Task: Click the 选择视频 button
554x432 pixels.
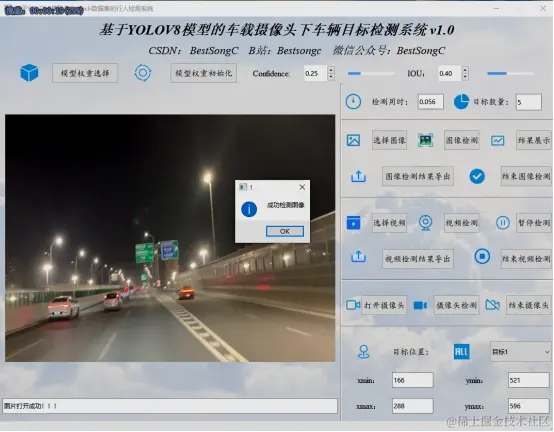Action: coord(389,223)
